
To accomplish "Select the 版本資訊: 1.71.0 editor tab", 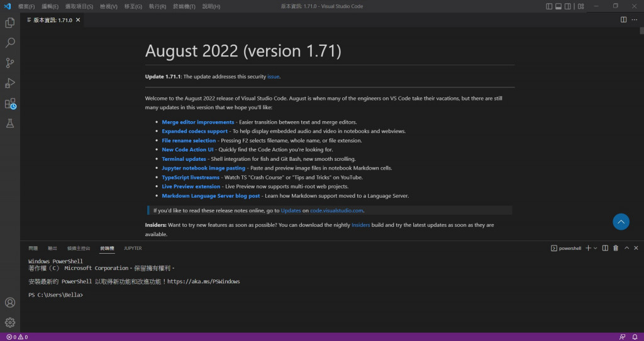I will point(53,19).
